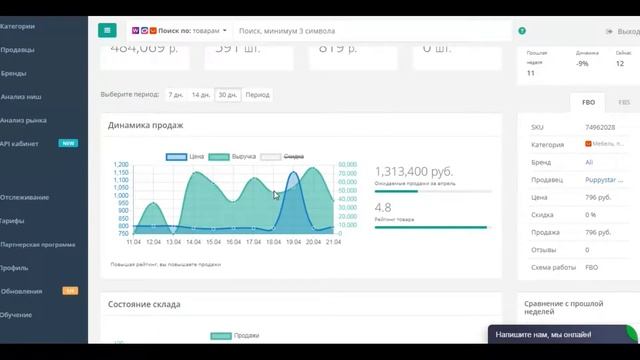Open Категории in sidebar

click(x=18, y=26)
